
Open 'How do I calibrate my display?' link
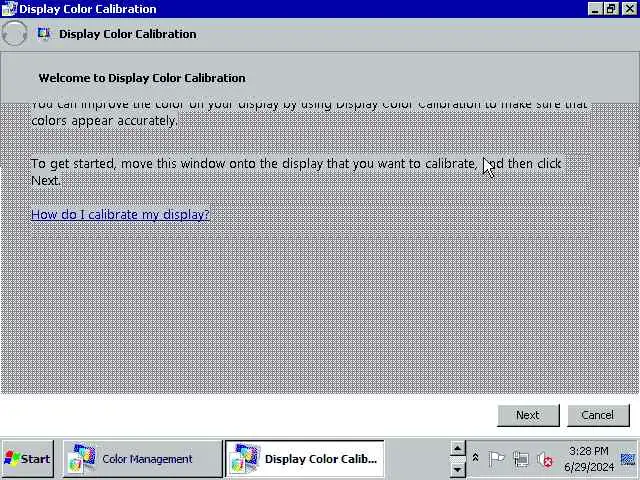[x=120, y=214]
